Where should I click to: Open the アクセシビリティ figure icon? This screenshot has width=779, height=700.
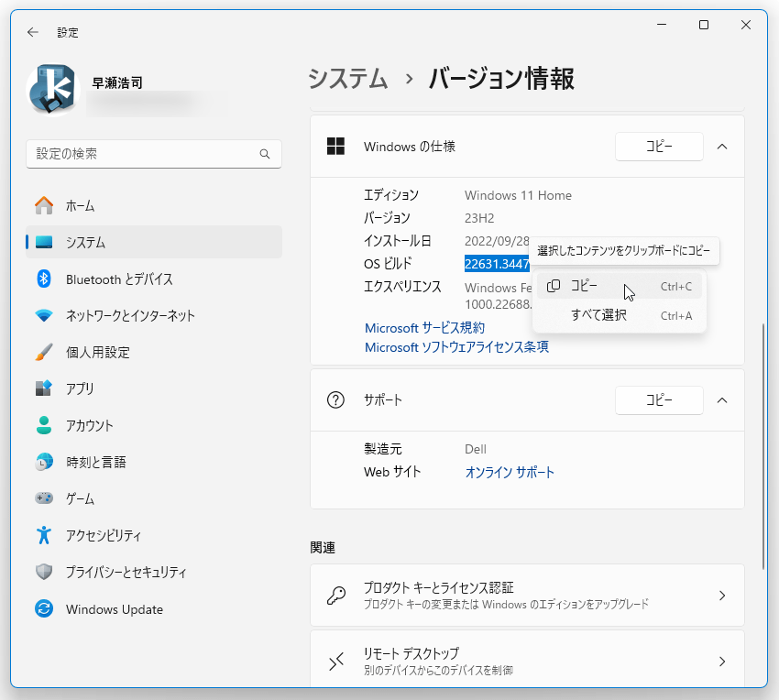pos(44,535)
